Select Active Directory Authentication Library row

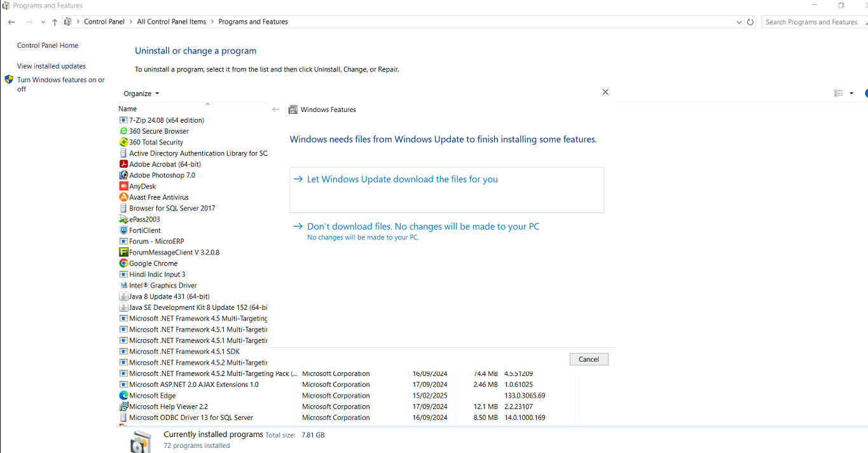[x=193, y=153]
